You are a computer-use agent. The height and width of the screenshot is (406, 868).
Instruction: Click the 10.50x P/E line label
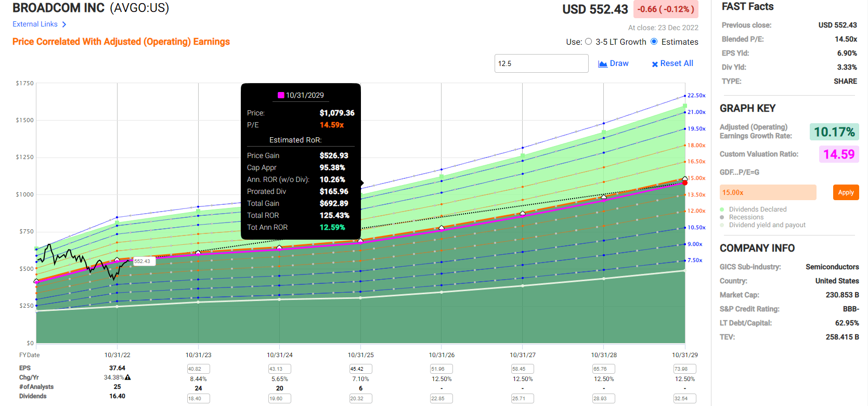[696, 228]
